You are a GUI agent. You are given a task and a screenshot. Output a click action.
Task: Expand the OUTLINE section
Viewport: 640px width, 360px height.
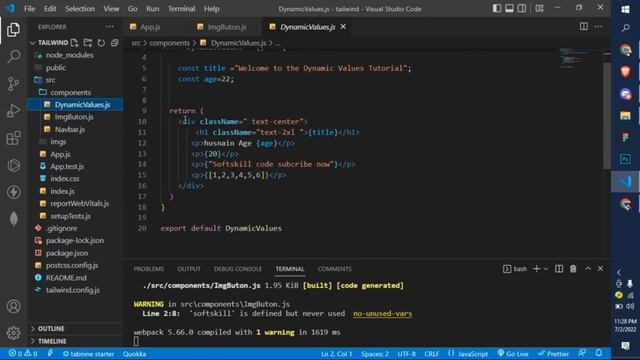[51, 329]
